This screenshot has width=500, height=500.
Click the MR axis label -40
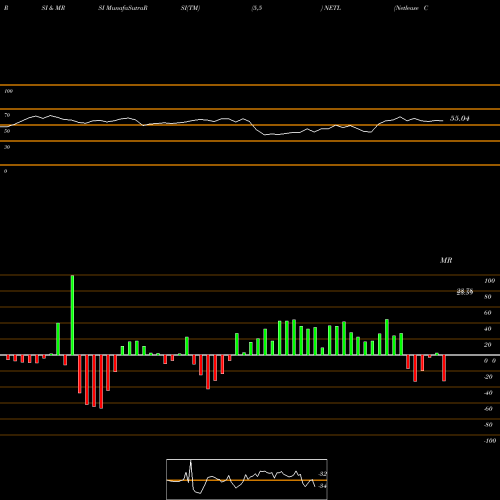[488, 393]
